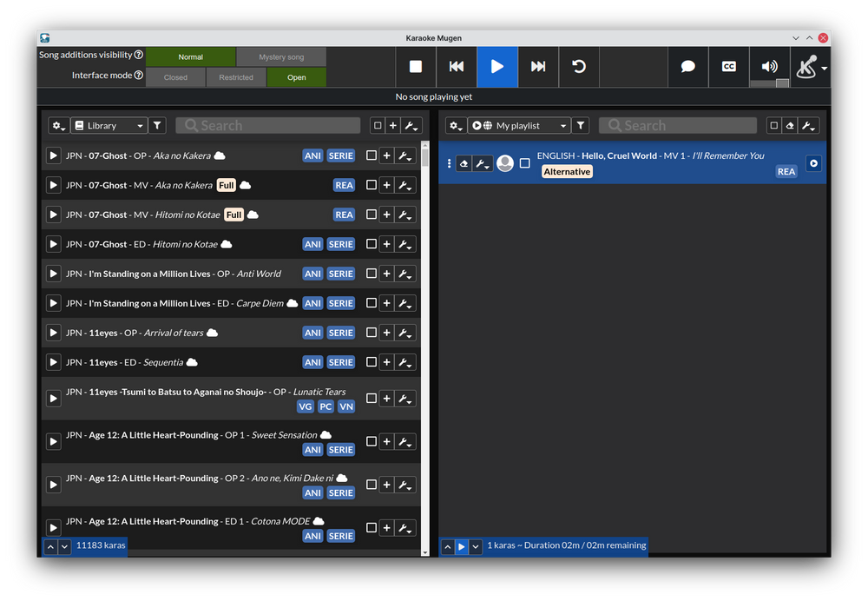The width and height of the screenshot is (868, 601).
Task: Tick checkbox for 07-Ghost MV Aka no Kakera
Action: (x=372, y=185)
